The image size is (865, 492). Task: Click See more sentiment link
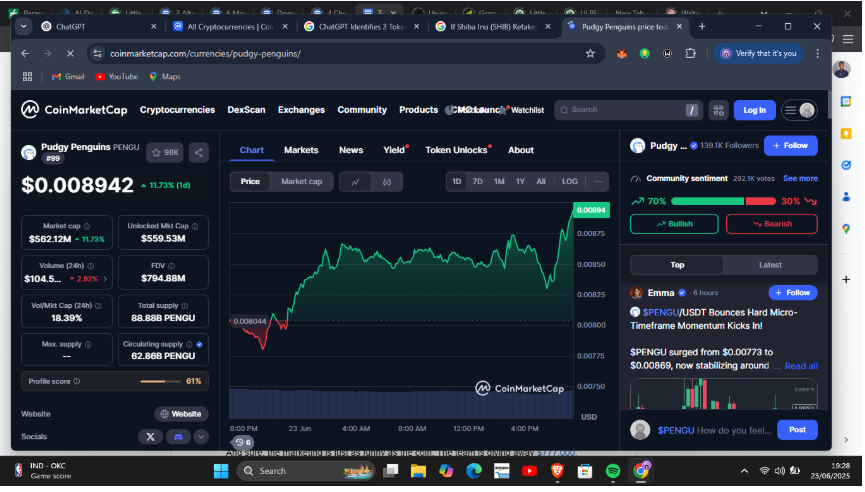tap(800, 179)
